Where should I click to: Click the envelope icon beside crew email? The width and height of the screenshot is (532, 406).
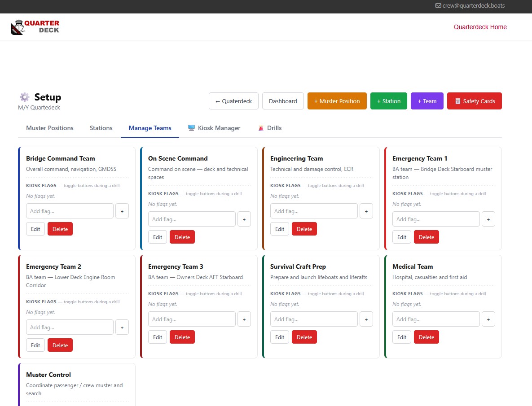438,5
